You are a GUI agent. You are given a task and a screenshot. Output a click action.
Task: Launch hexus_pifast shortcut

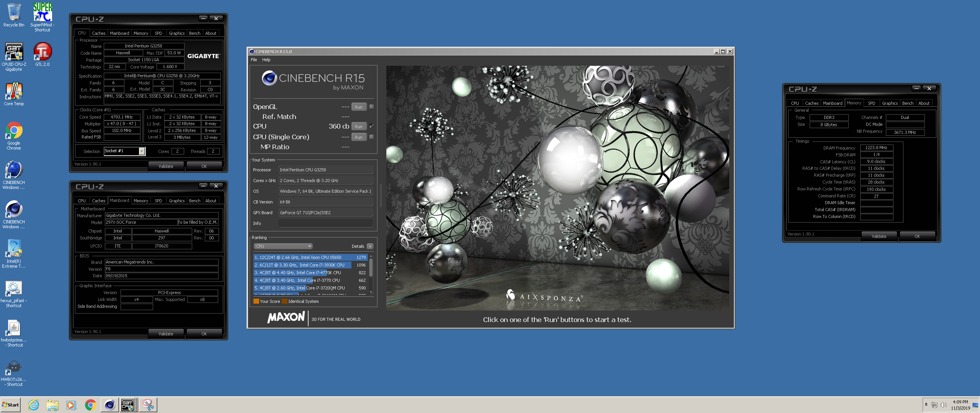pos(14,294)
